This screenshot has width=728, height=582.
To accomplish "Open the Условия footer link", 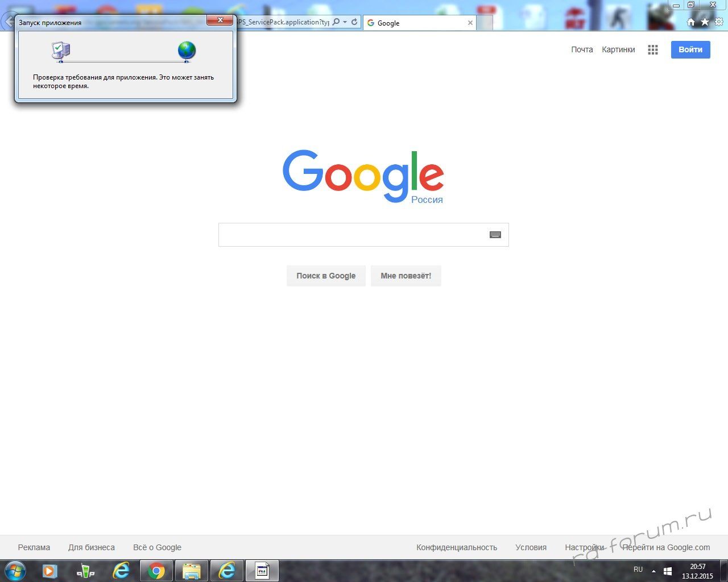I will click(x=531, y=547).
